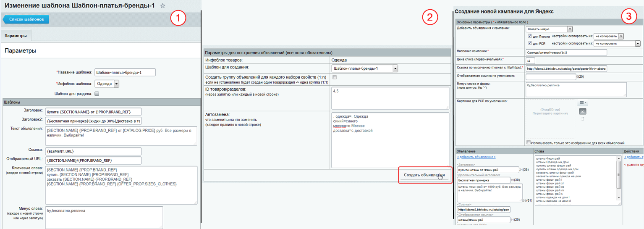This screenshot has width=644, height=229.
Task: Switch to the Параметры tab
Action: point(16,36)
